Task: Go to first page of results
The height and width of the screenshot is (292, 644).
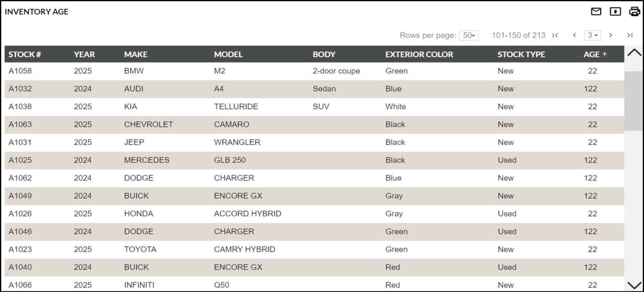Action: (555, 35)
